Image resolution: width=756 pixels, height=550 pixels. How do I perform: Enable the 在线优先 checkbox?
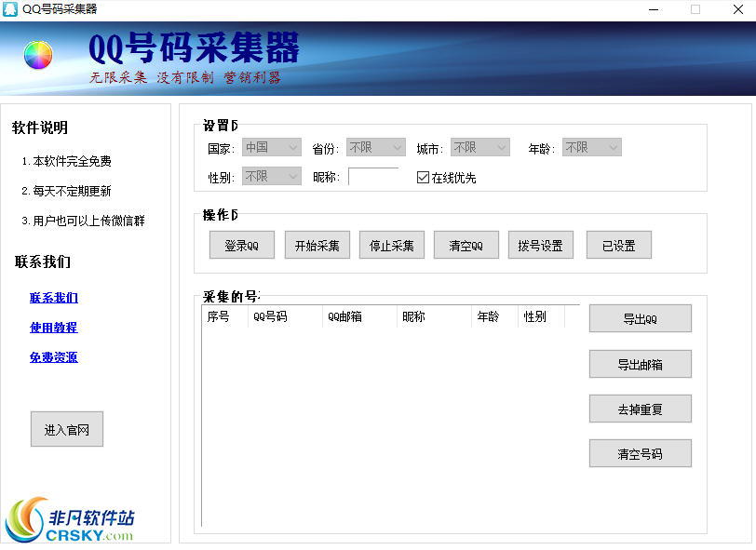point(423,177)
